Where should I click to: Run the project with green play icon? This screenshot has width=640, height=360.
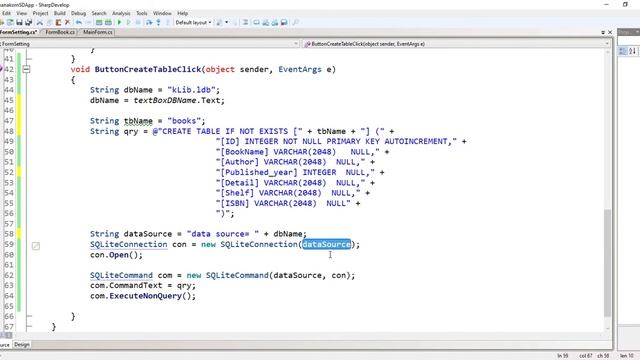(119, 22)
